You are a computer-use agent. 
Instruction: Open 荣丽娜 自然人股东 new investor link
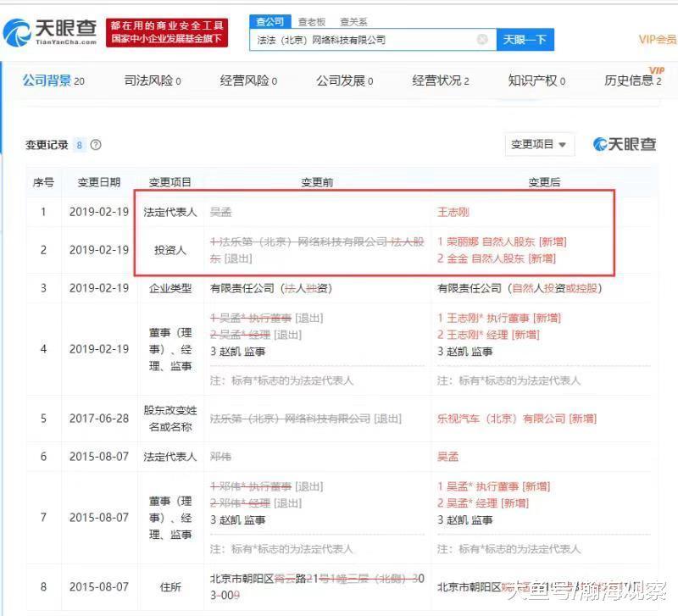click(502, 241)
